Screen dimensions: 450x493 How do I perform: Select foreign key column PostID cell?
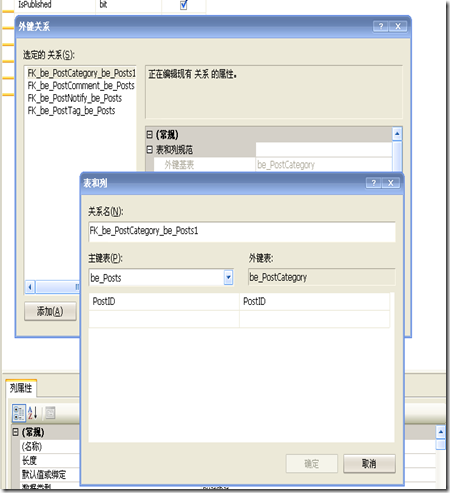pyautogui.click(x=314, y=301)
